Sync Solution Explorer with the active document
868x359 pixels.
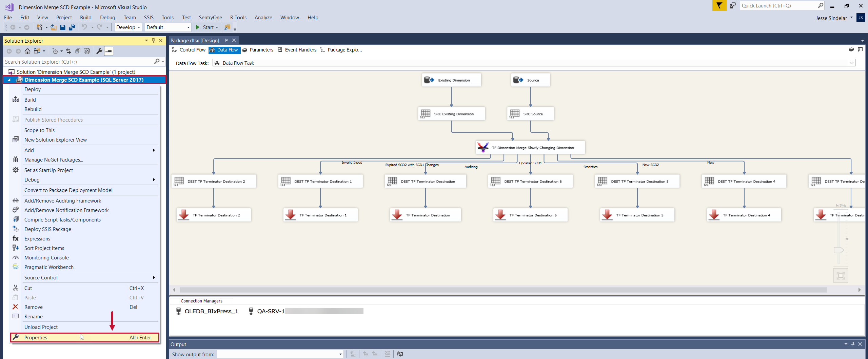point(68,51)
